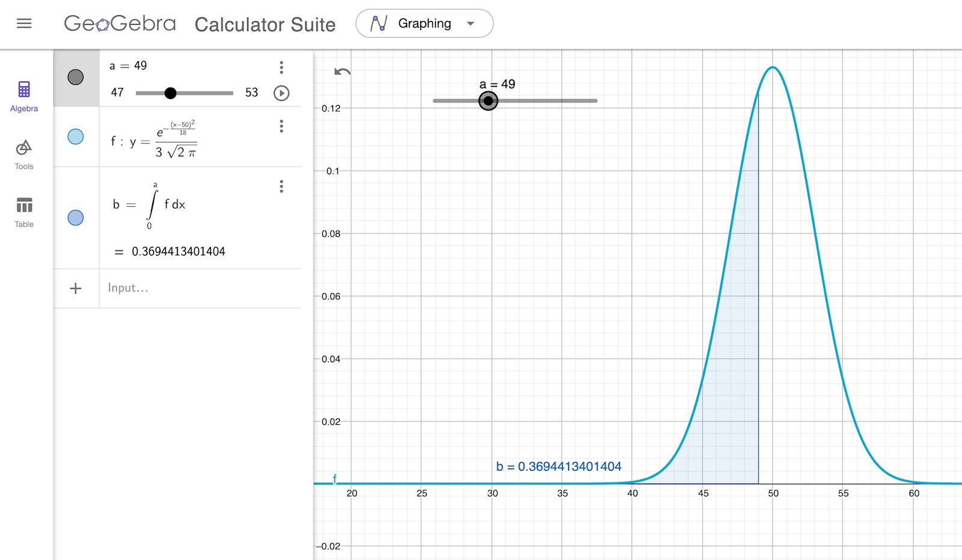The width and height of the screenshot is (962, 560).
Task: Click the Graphing app curve icon
Action: point(379,23)
